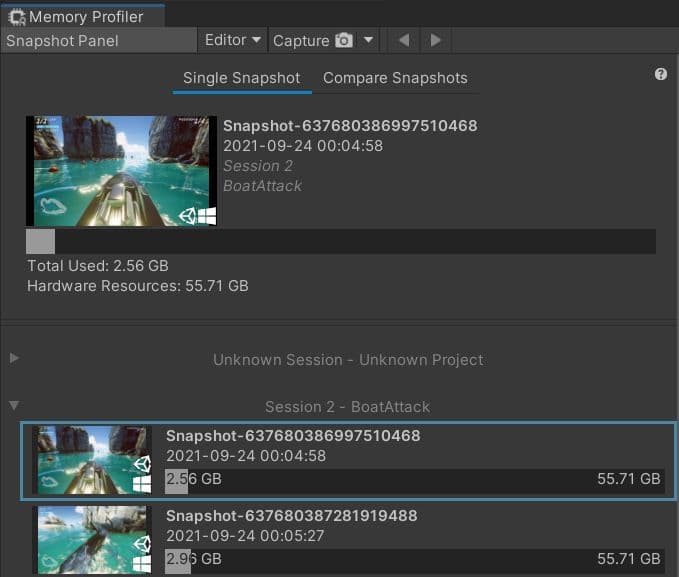Open the Capture options dropdown arrow
Viewport: 679px width, 577px height.
click(x=369, y=41)
